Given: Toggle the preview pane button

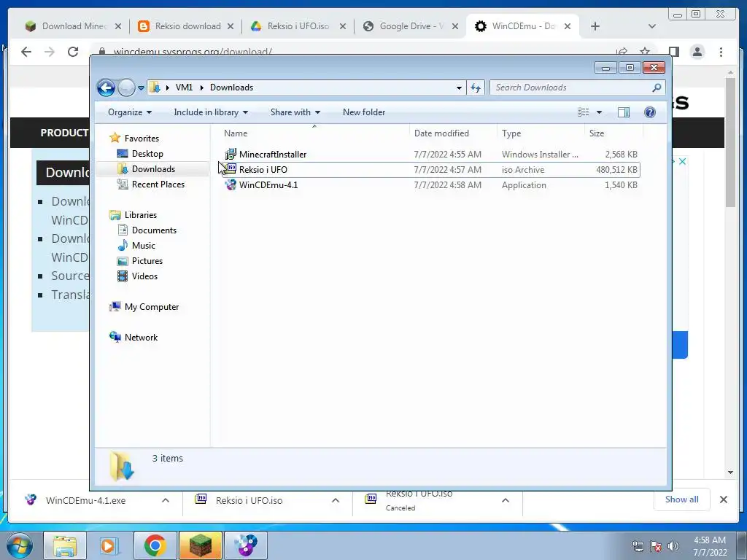Looking at the screenshot, I should (x=624, y=112).
